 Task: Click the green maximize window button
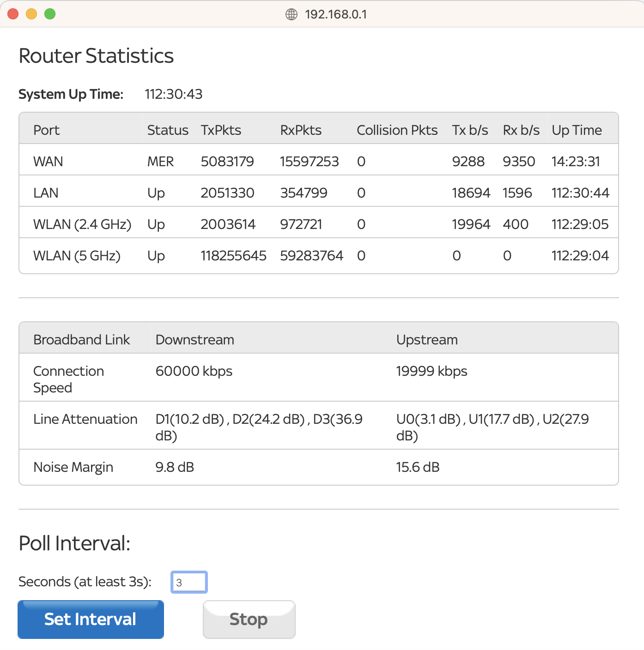point(50,14)
